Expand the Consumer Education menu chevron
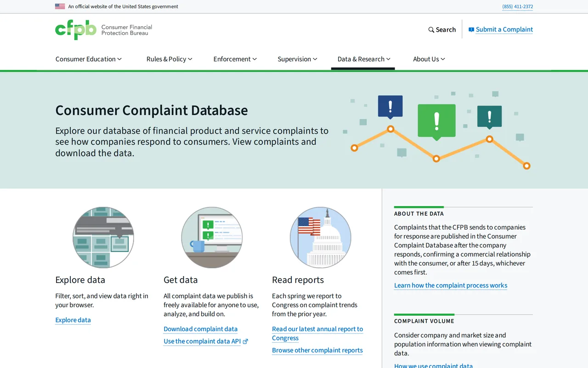This screenshot has width=588, height=368. (119, 59)
